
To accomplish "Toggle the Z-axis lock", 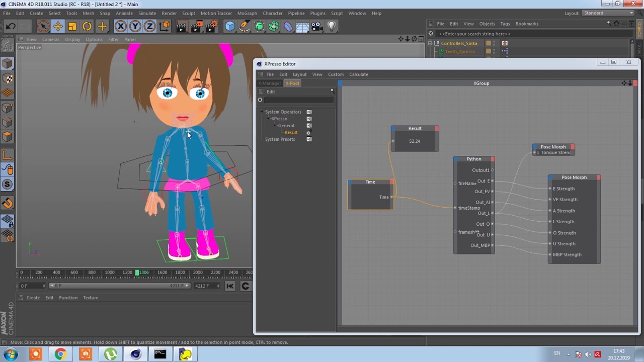I will 149,26.
